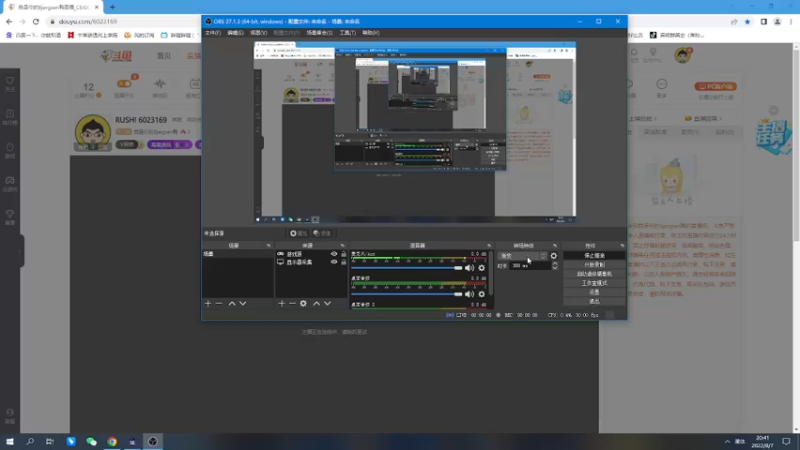Image resolution: width=800 pixels, height=450 pixels.
Task: Open the user avatar in Douyu's top right header
Action: point(682,55)
